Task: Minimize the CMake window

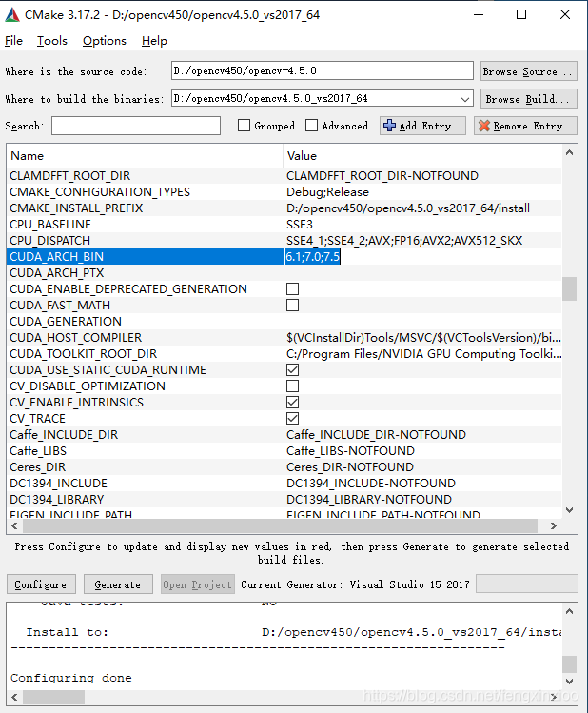Action: coord(479,14)
